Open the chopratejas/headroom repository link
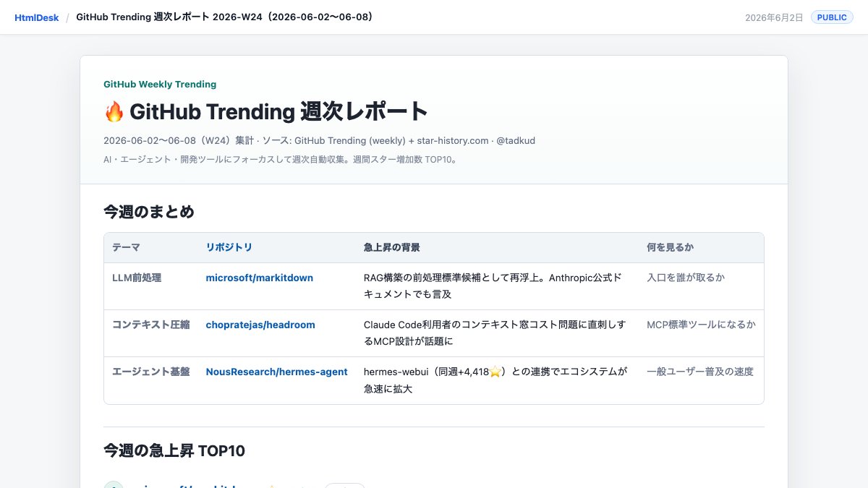This screenshot has height=488, width=868. point(260,325)
